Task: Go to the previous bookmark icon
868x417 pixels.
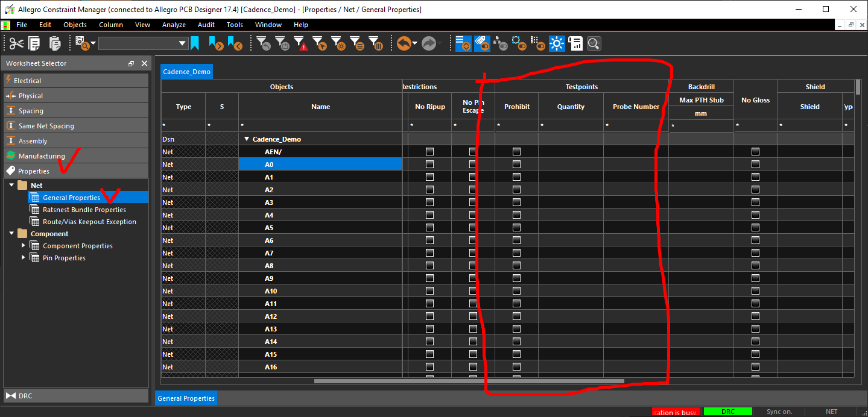Action: click(235, 43)
